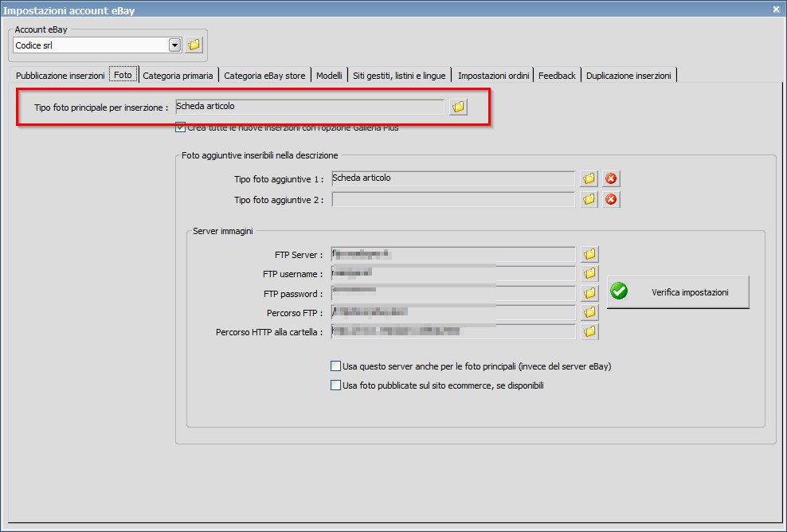This screenshot has height=532, width=787.
Task: Browse folder icon for Tipo foto aggiuntive 2
Action: click(589, 200)
